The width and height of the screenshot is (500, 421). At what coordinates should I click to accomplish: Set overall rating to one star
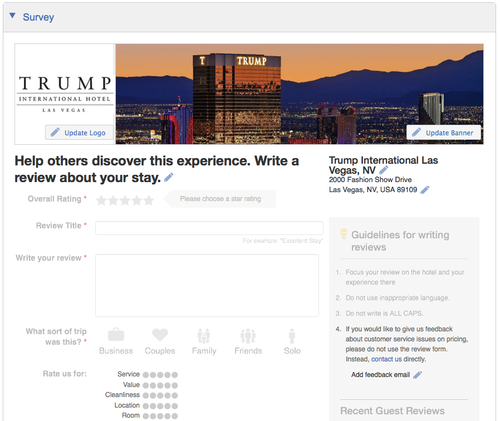[x=101, y=200]
